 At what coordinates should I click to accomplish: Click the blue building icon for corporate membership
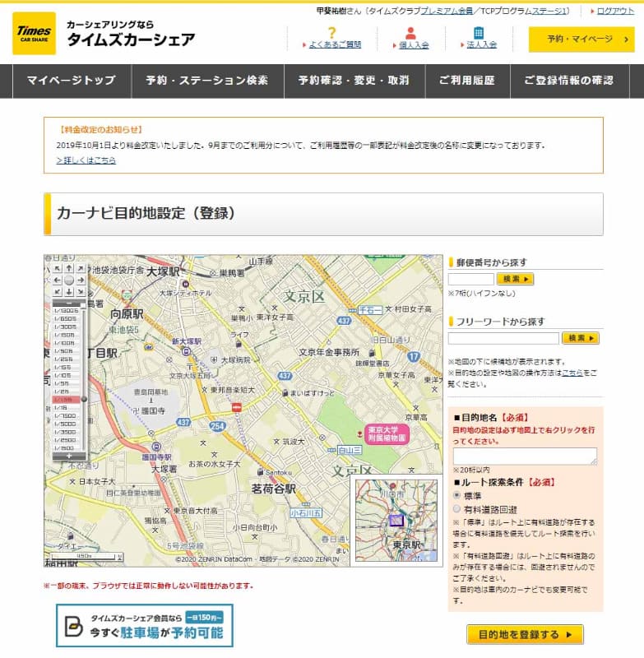tap(479, 33)
